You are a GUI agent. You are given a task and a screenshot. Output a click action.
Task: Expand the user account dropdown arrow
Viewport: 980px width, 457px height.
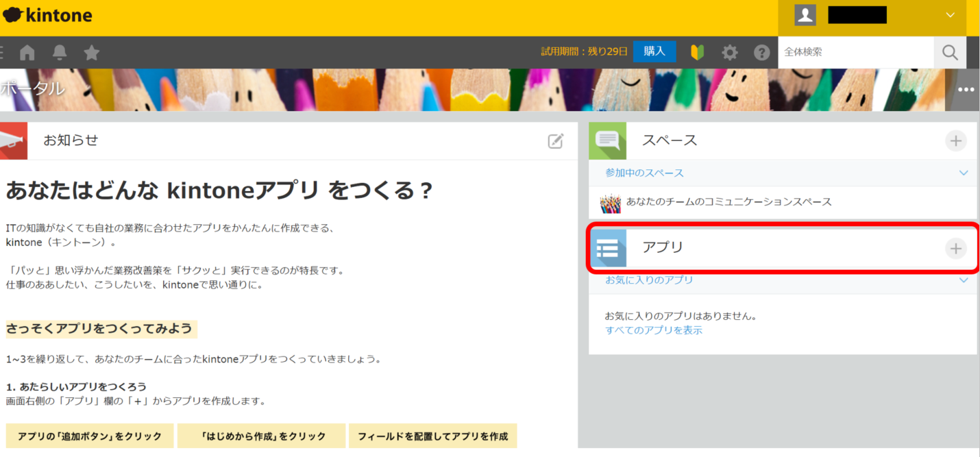pos(950,15)
